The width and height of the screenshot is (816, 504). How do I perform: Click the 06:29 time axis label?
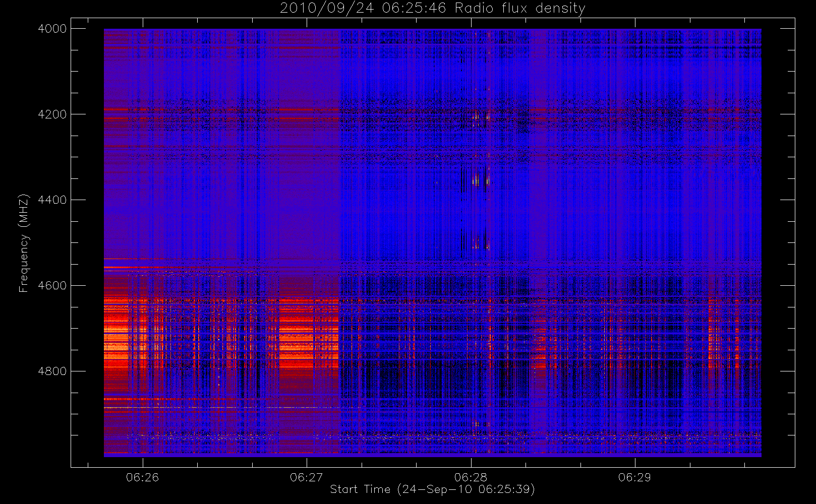(x=634, y=477)
